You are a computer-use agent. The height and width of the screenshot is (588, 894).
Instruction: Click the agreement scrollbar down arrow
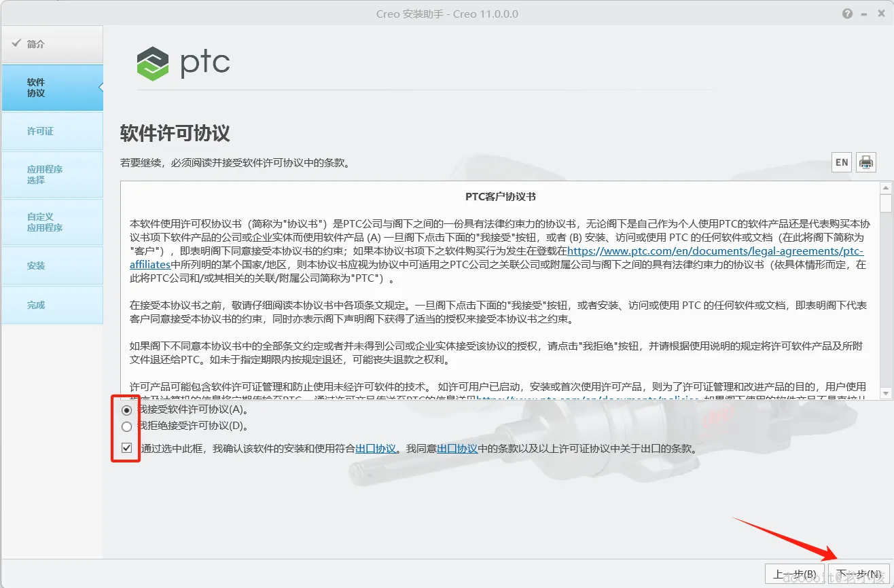885,393
